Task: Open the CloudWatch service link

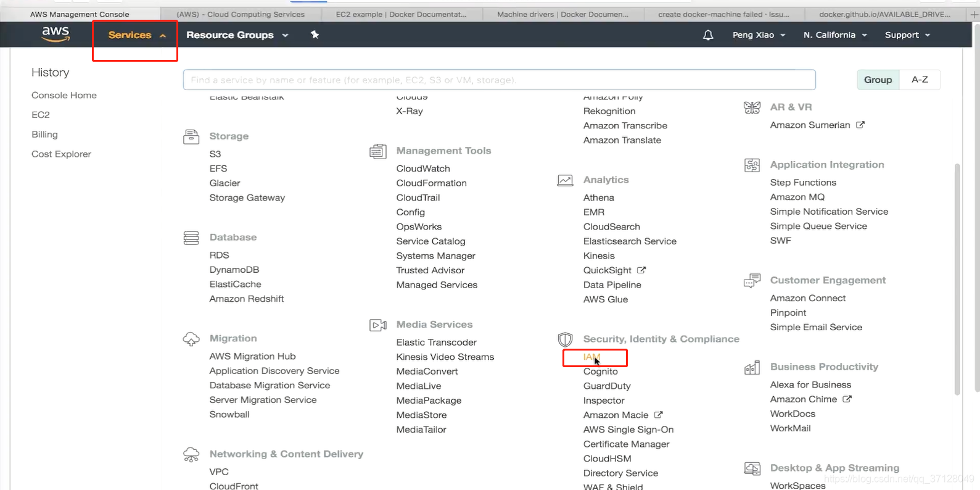Action: [423, 168]
